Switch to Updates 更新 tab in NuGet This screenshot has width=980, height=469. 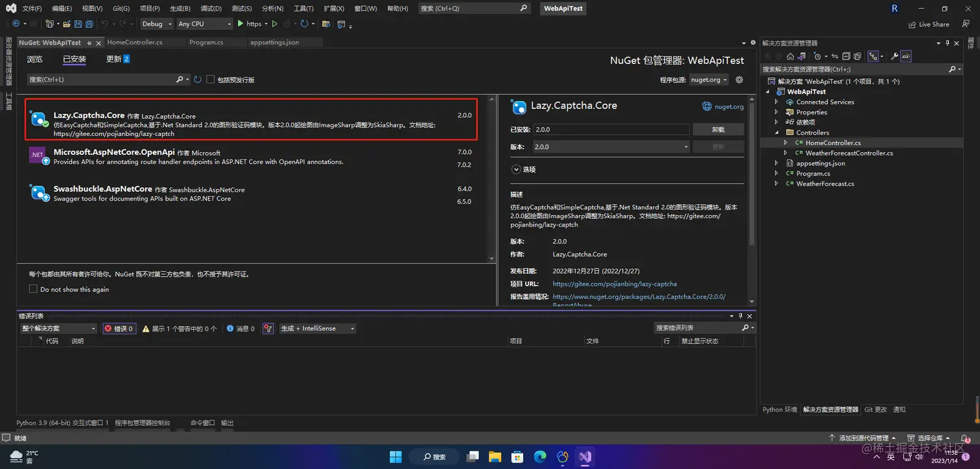[118, 59]
